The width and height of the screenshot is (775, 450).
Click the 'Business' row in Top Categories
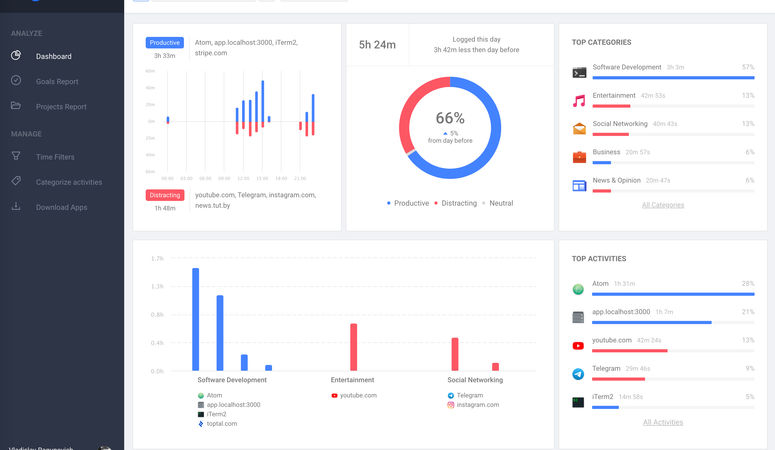click(663, 157)
